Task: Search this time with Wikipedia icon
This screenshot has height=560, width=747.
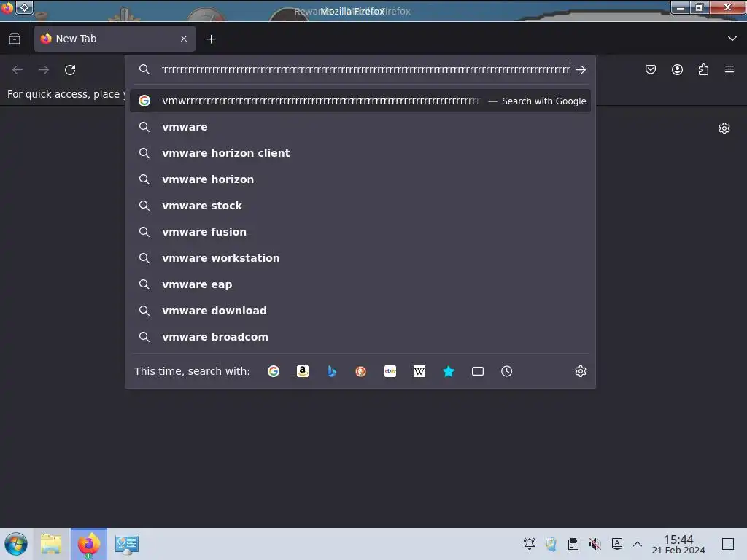Action: click(x=419, y=371)
